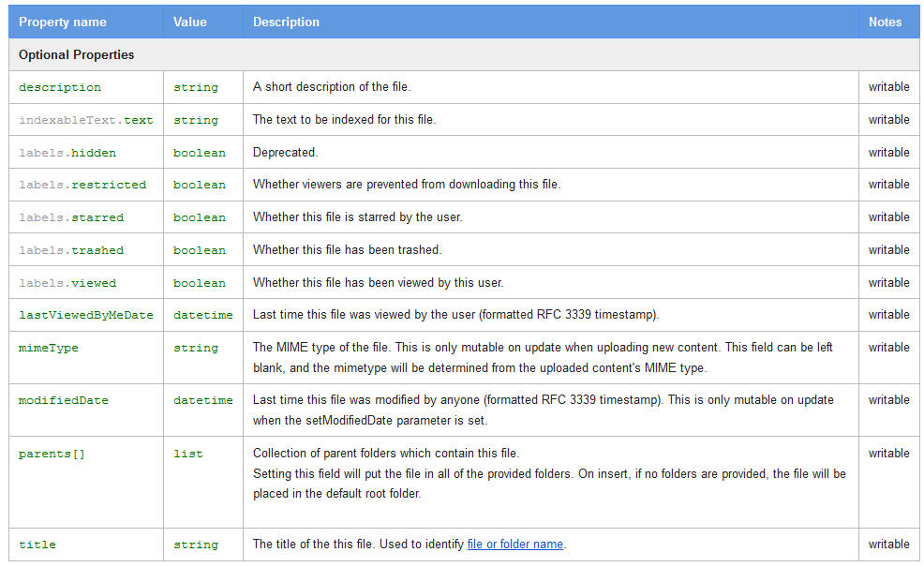Select the parents[] property name
This screenshot has width=924, height=567.
pyautogui.click(x=52, y=454)
